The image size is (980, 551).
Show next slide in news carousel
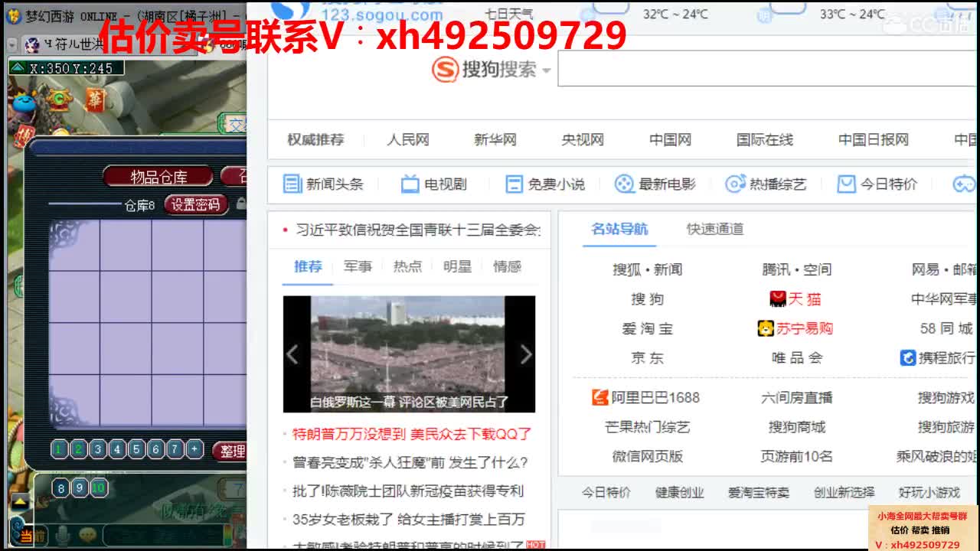click(x=525, y=354)
